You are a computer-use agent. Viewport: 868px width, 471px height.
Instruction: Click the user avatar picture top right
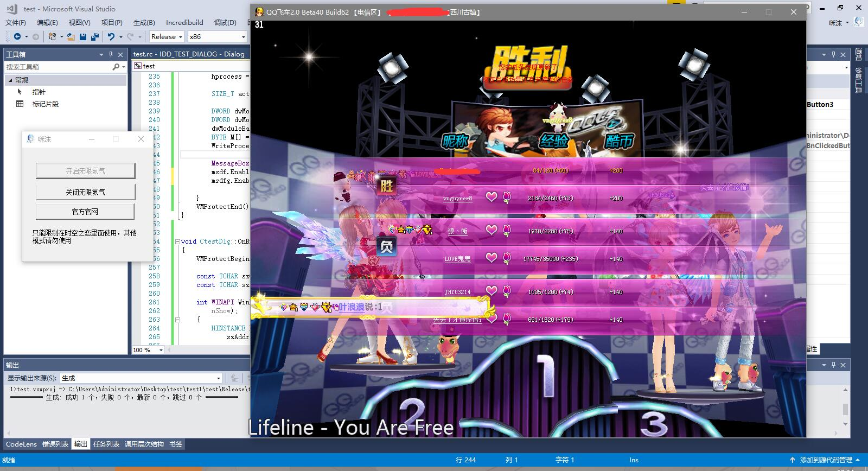pos(859,22)
